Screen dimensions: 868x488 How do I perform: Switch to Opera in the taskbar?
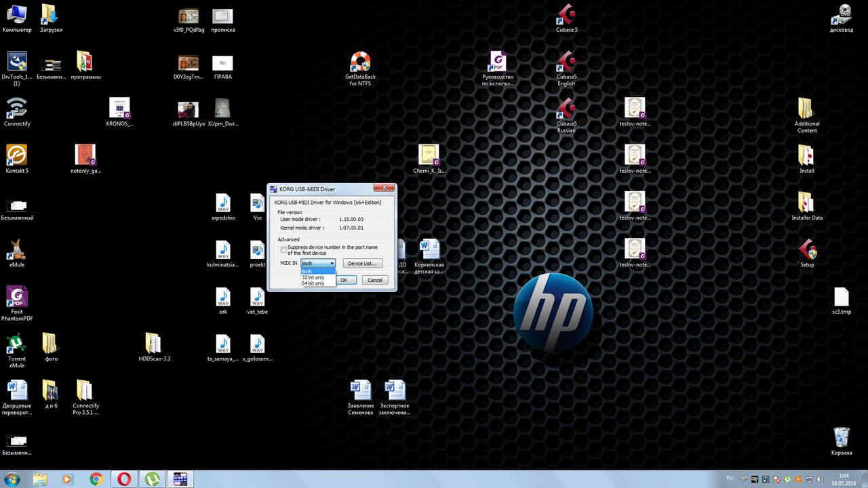pos(123,479)
